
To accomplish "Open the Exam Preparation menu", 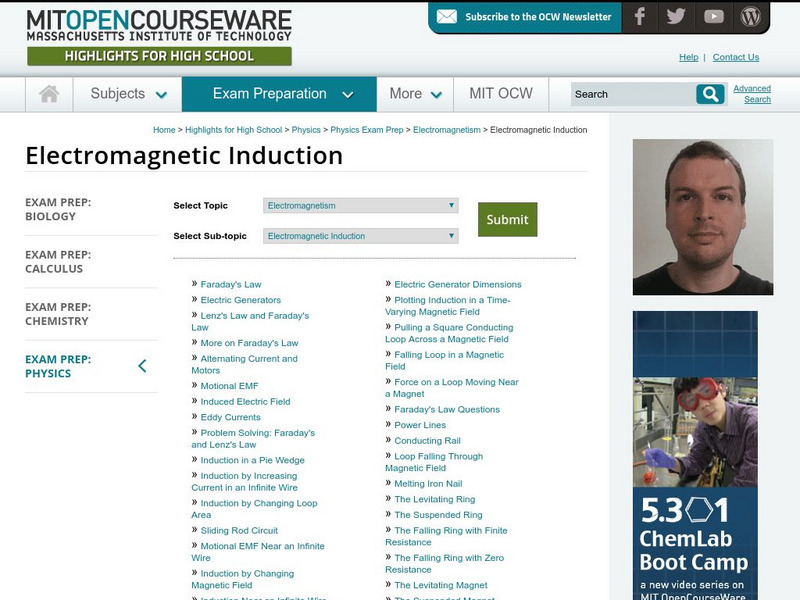I will 268,93.
